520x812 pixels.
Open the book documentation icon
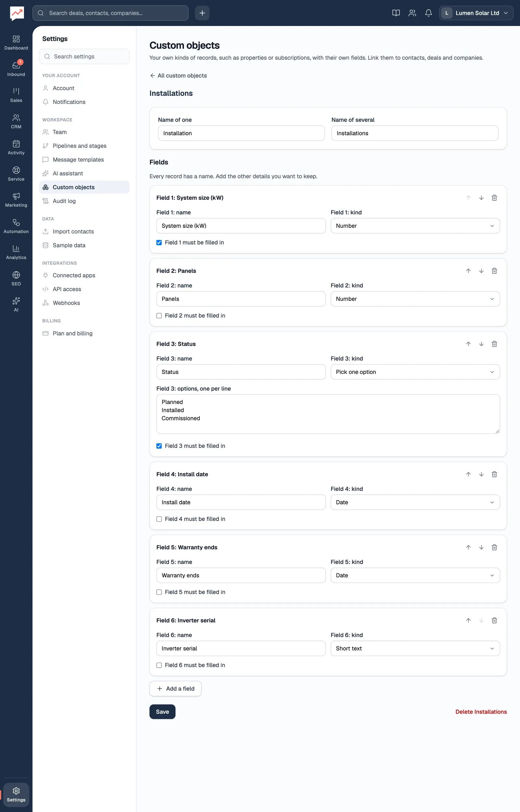(x=396, y=13)
